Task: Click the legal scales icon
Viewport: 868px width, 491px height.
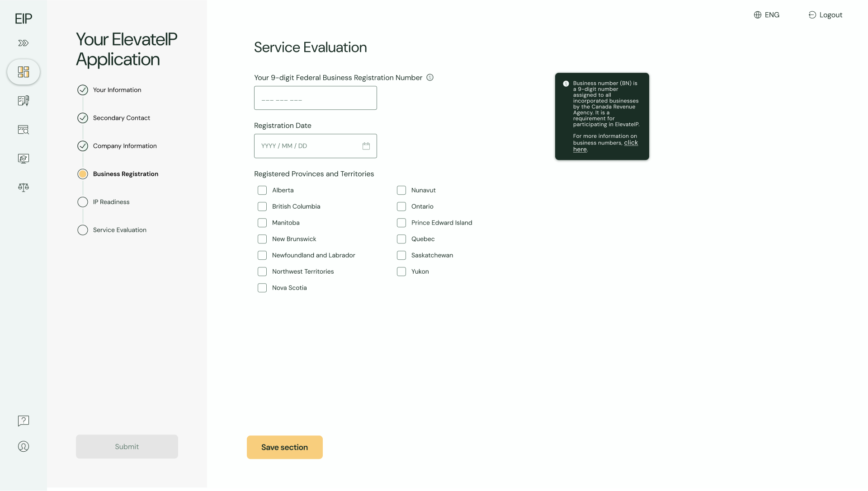Action: coord(24,187)
